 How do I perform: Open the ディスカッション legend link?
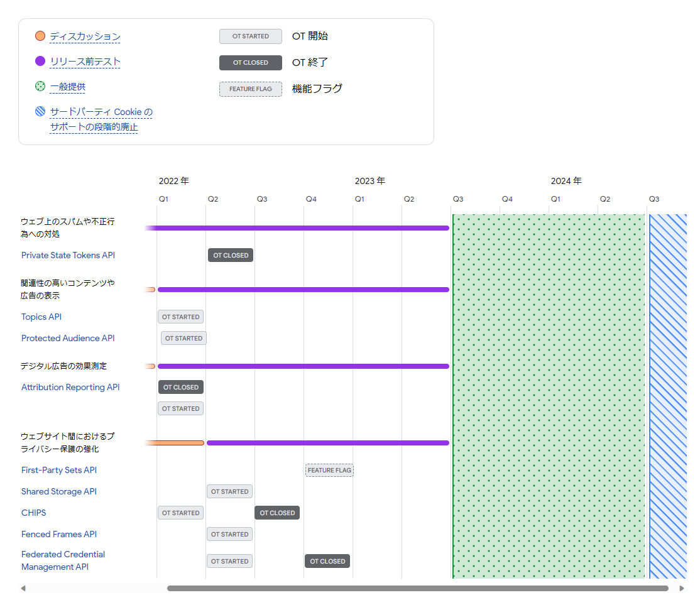85,36
